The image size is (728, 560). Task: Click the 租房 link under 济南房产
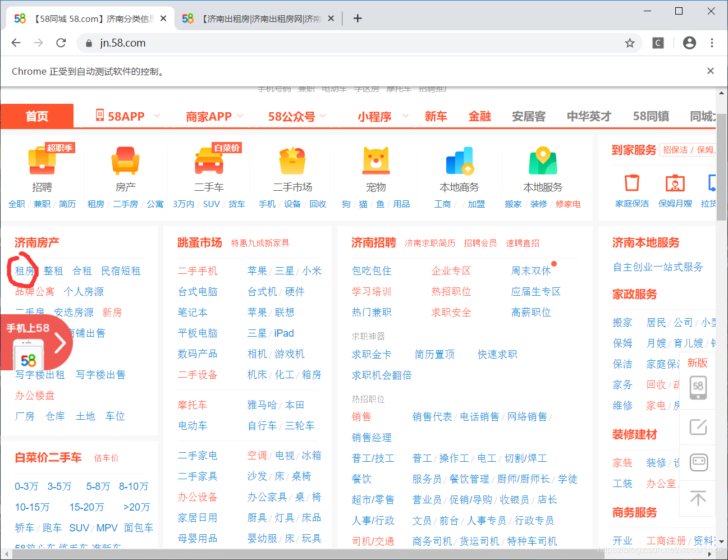[x=25, y=271]
